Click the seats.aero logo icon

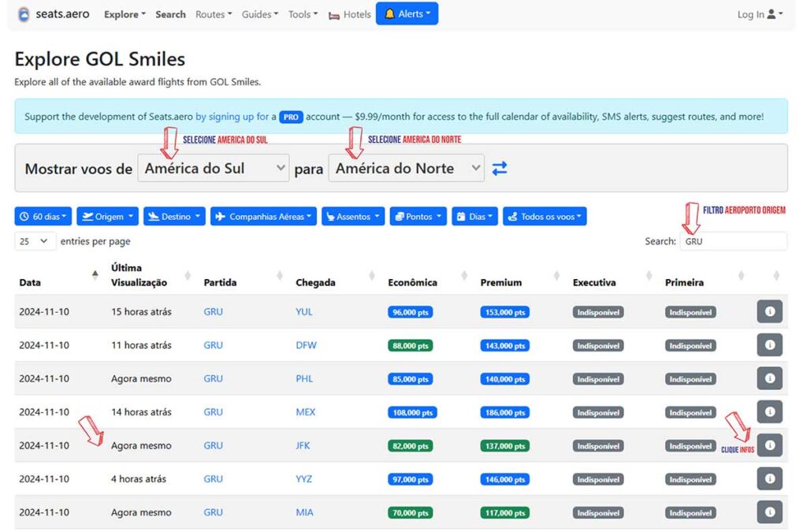24,14
